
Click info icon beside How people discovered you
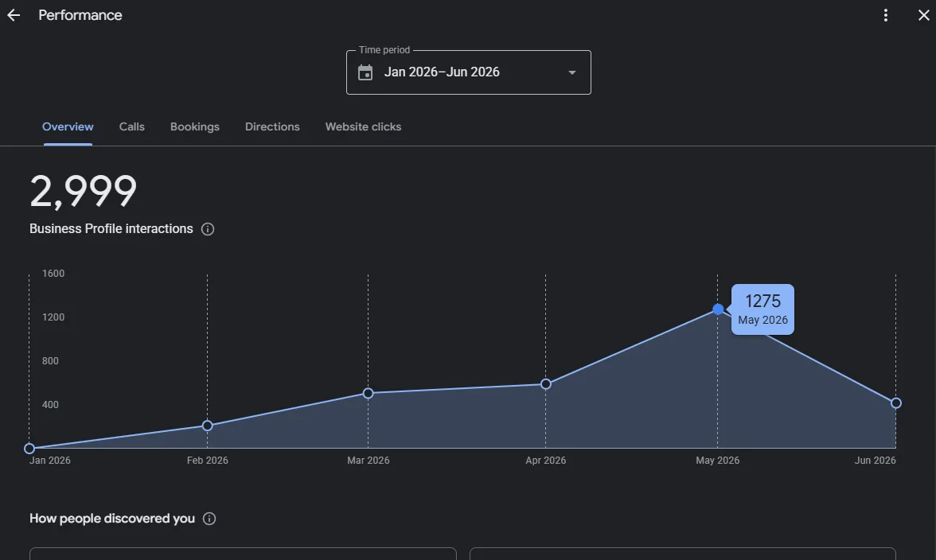[209, 519]
